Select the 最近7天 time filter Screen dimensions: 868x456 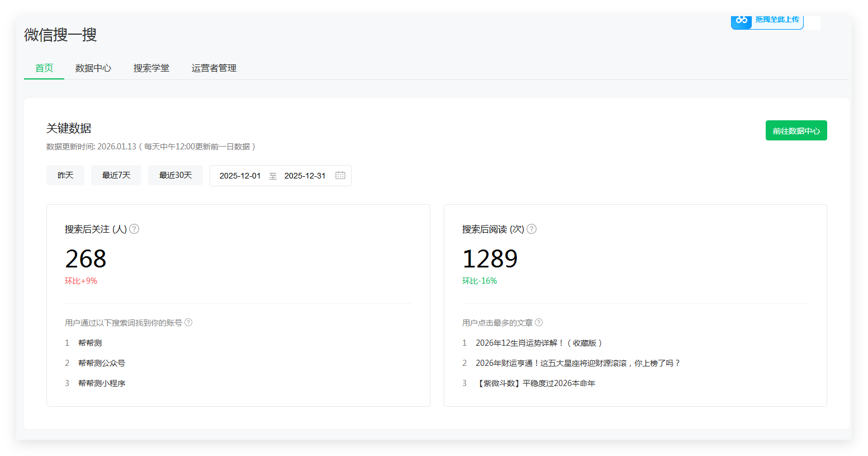pyautogui.click(x=116, y=175)
